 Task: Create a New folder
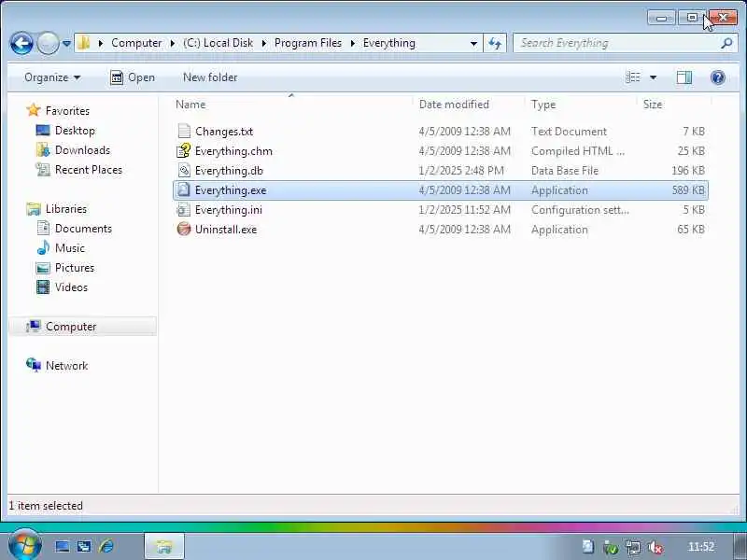pyautogui.click(x=210, y=77)
